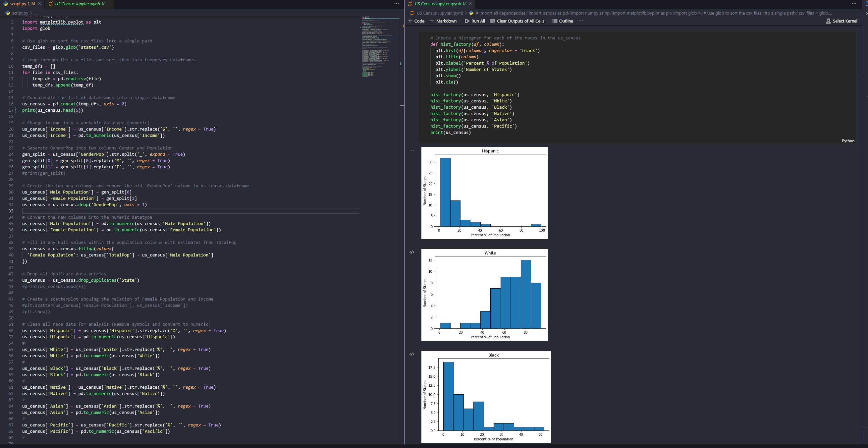Click comment '# Drop all duplicate data entries'
Viewport: 868px width, 448px height.
64,274
